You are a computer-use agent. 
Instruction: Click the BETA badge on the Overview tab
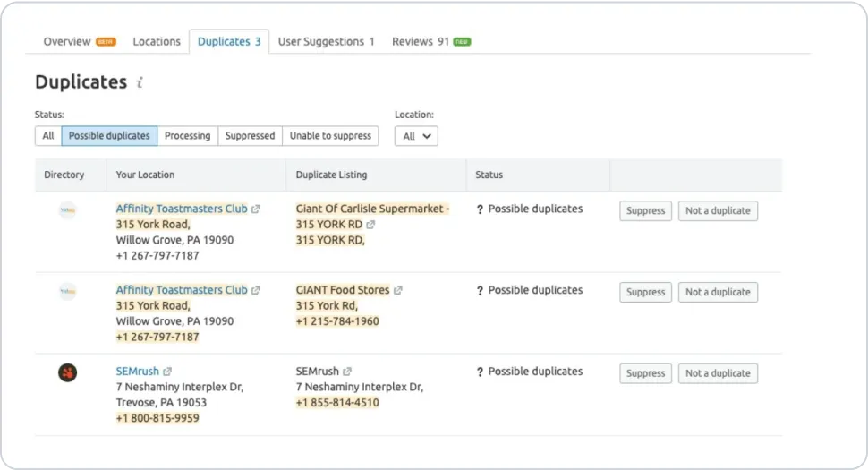click(x=106, y=42)
